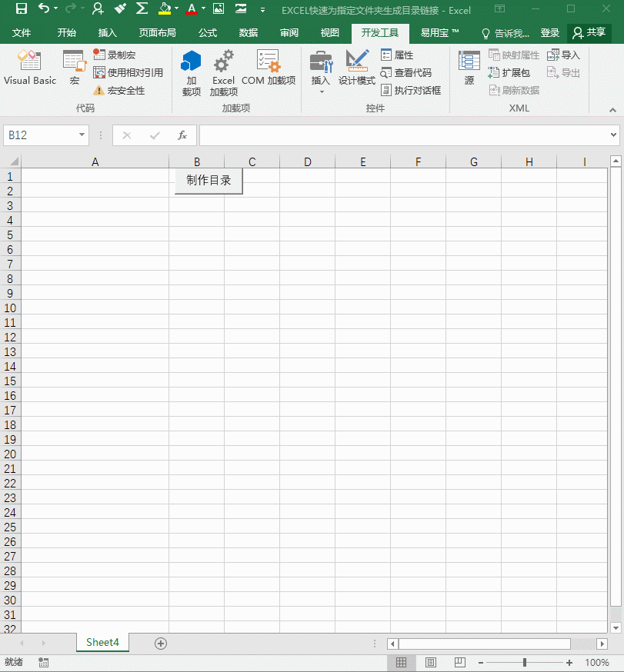Switch to Page Break Preview
The width and height of the screenshot is (624, 672).
click(x=460, y=663)
